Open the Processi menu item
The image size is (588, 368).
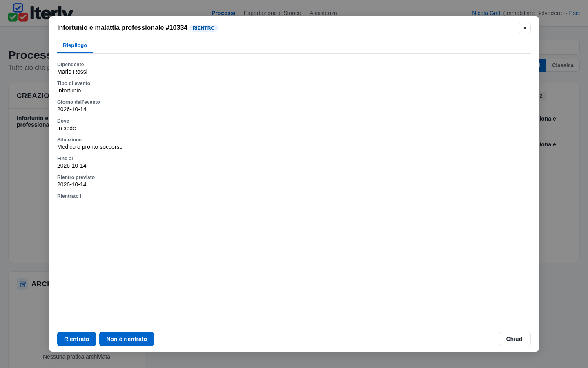click(x=223, y=13)
